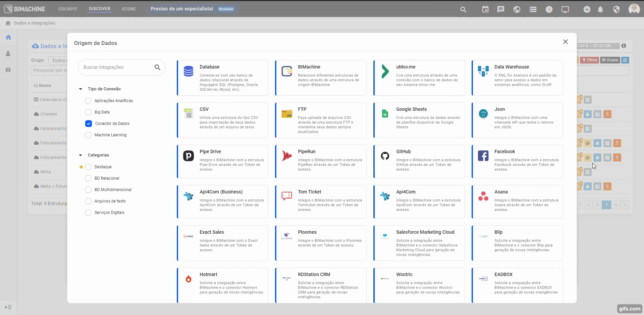Screen dimensions: 644x315
Task: Open the chat messages icon
Action: click(501, 9)
